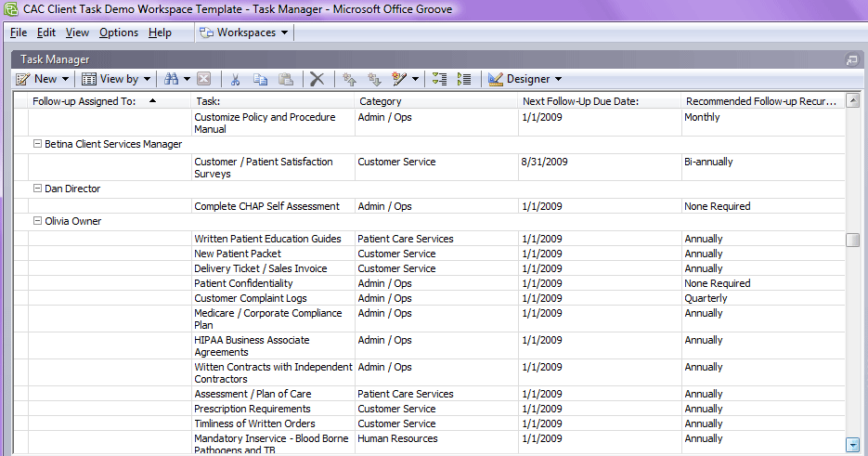Screen dimensions: 868x456
Task: Click the scrollbar down arrow
Action: [853, 444]
